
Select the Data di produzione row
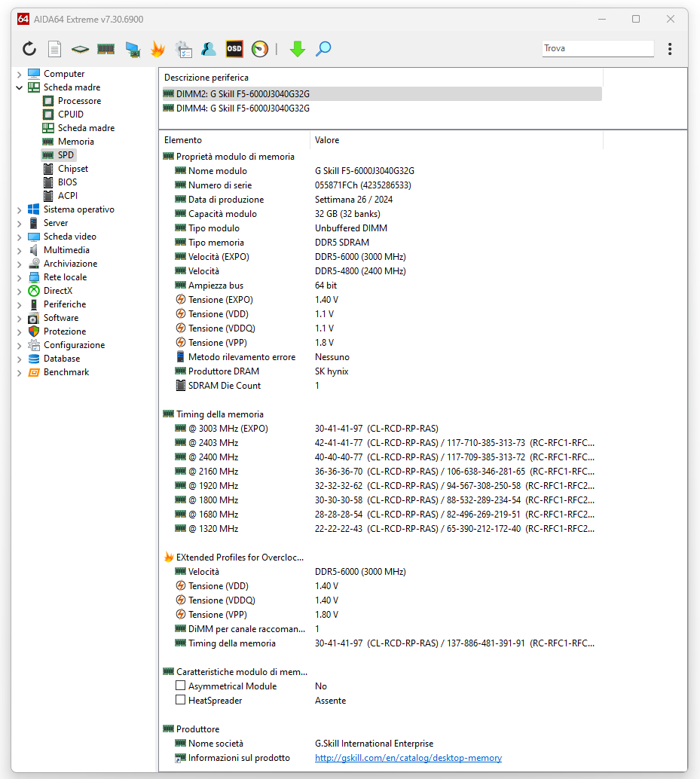tap(381, 200)
